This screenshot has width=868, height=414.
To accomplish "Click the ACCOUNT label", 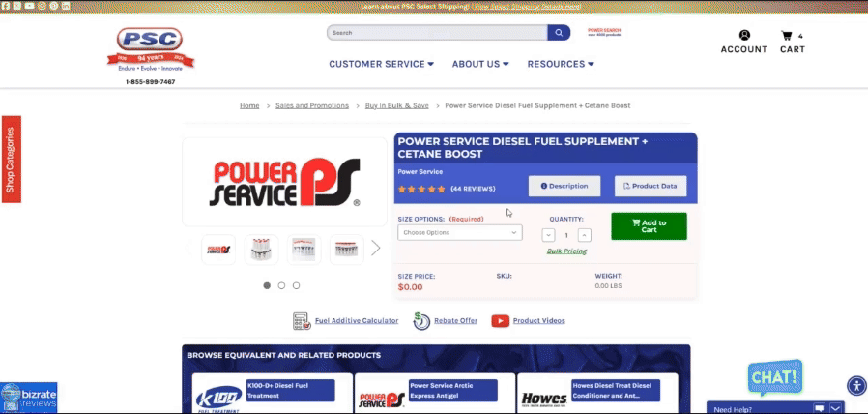I will click(x=744, y=49).
